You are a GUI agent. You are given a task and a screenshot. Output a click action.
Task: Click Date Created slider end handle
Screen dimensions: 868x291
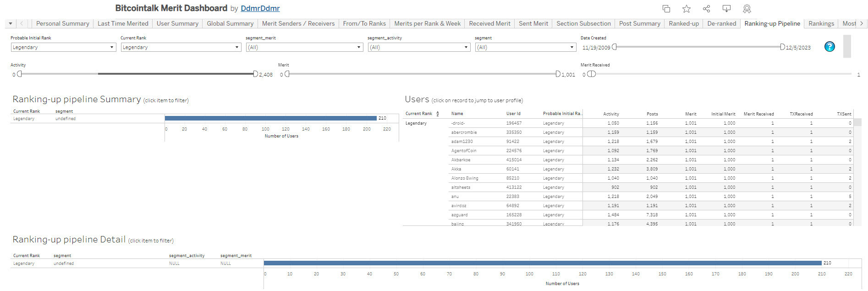(782, 47)
